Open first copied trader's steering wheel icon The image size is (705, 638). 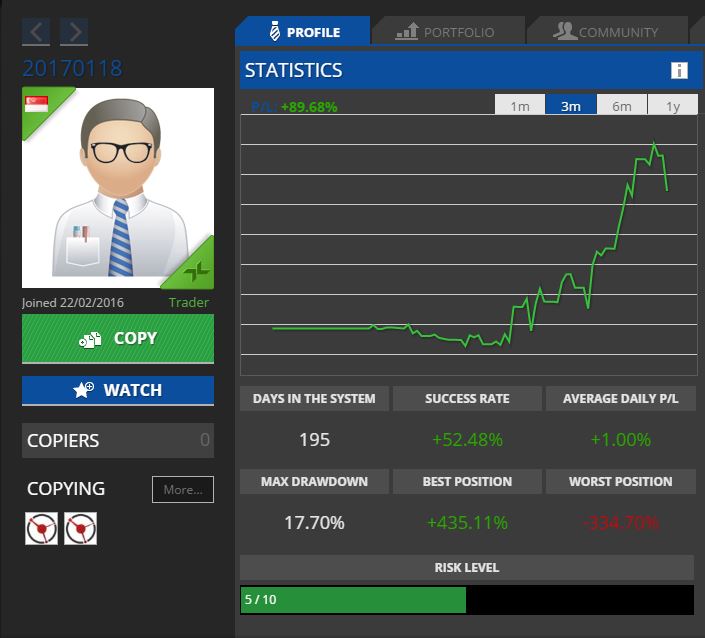pos(41,528)
